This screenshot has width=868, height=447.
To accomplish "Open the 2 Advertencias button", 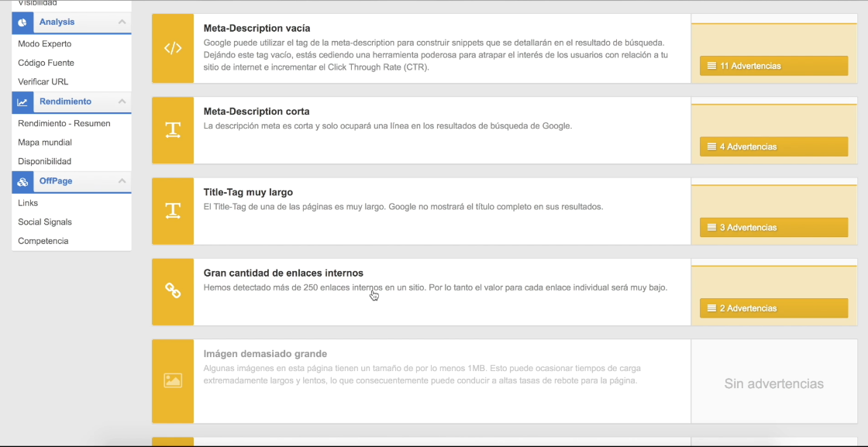I will 773,308.
